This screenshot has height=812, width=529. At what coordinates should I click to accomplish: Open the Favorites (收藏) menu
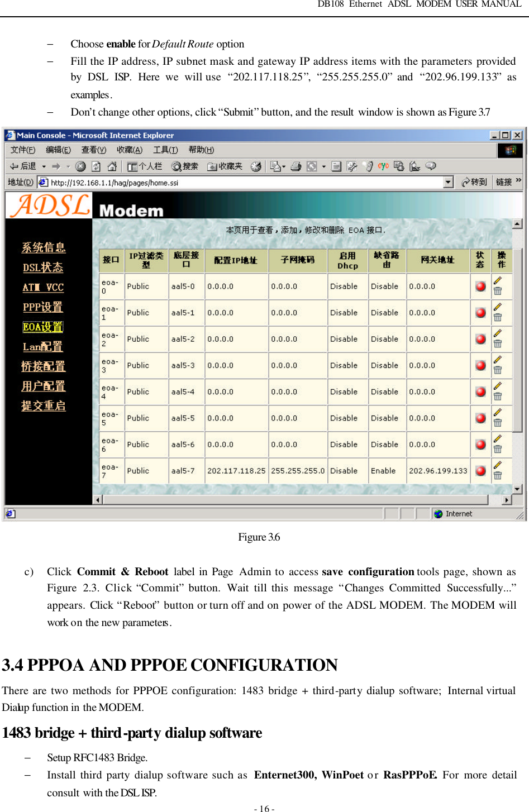click(130, 150)
